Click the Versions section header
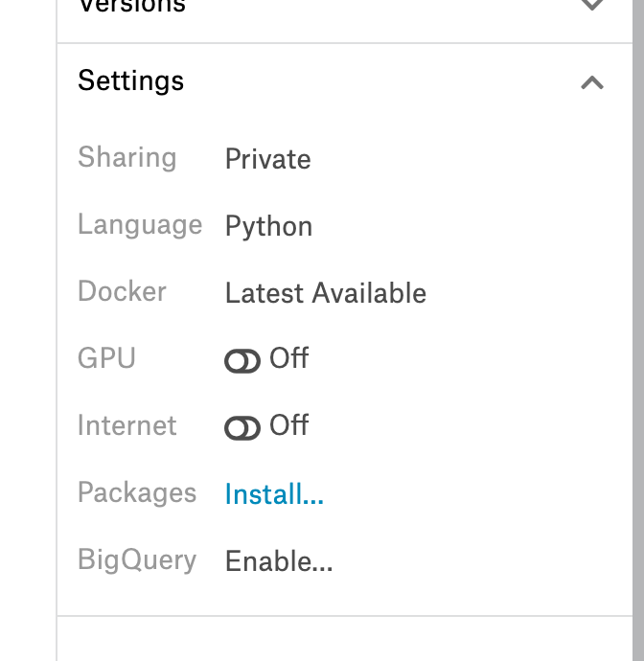This screenshot has height=661, width=644. (x=131, y=6)
